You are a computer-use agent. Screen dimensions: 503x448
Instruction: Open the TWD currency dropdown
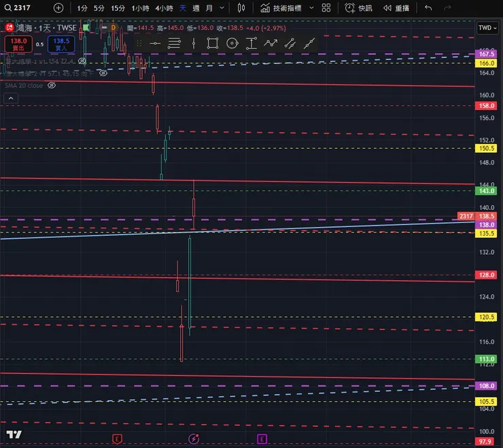coord(487,28)
